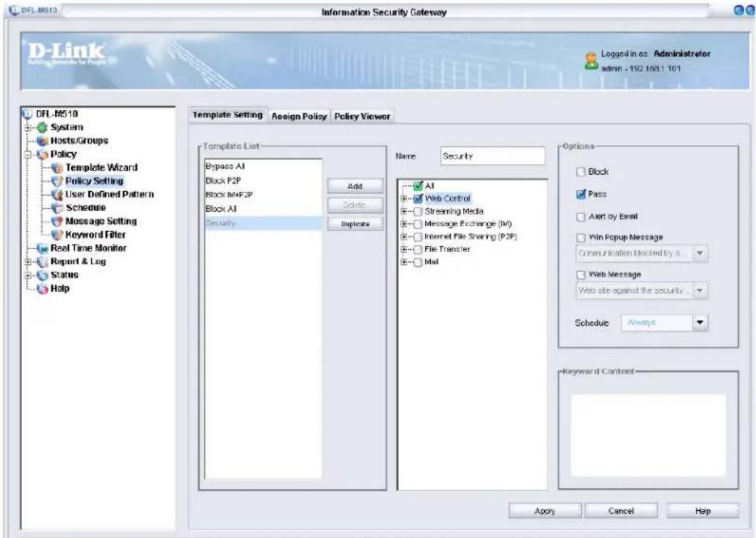Select the Hosts/Groups icon in tree
The width and height of the screenshot is (756, 538).
click(x=42, y=141)
